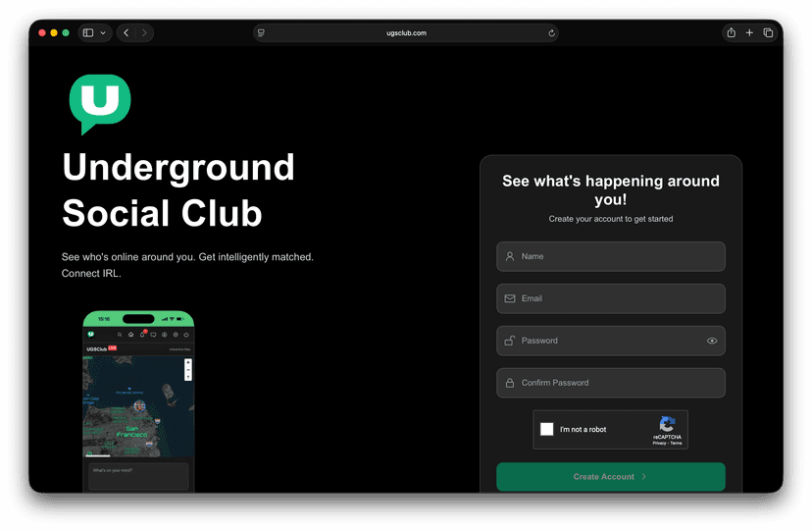Image resolution: width=812 pixels, height=531 pixels.
Task: Click the envelope icon in Email field
Action: pyautogui.click(x=510, y=298)
